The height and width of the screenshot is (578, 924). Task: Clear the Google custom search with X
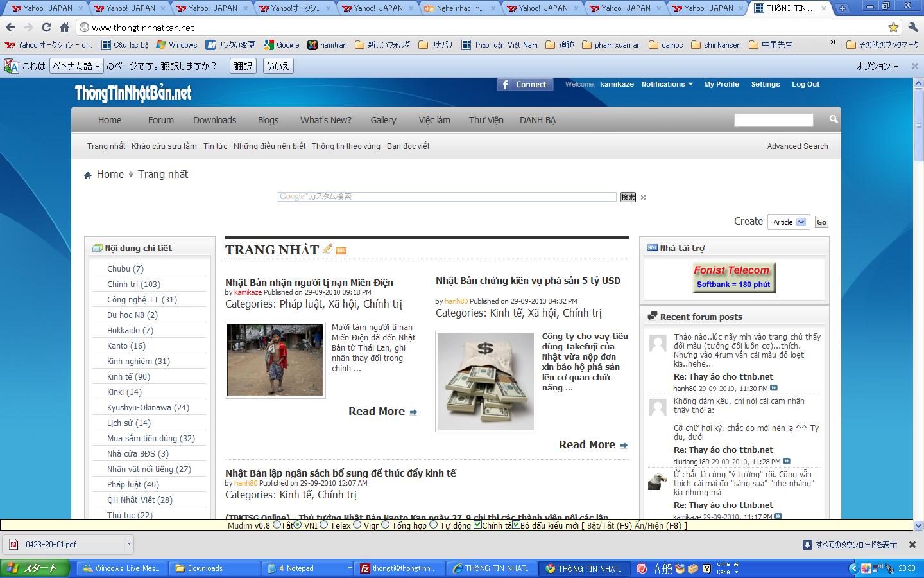(x=643, y=197)
